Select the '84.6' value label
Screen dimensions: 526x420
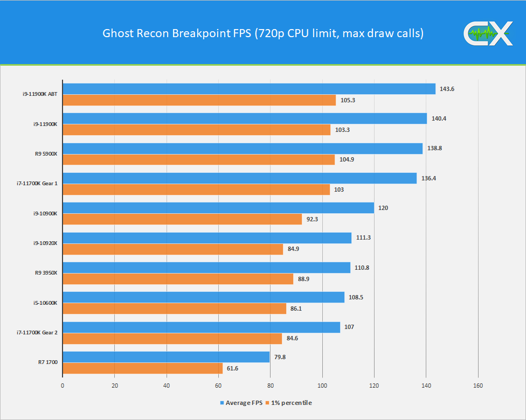coord(292,338)
